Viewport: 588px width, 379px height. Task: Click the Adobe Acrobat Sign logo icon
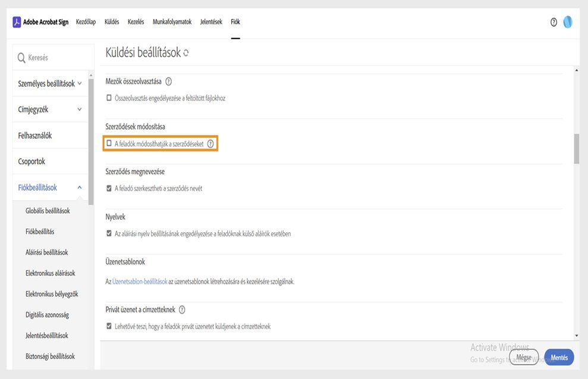17,22
